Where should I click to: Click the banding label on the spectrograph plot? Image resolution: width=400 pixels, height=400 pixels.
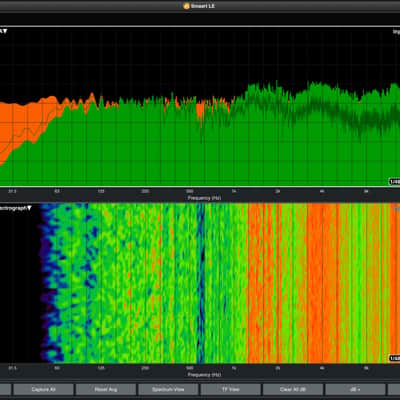[x=394, y=358]
